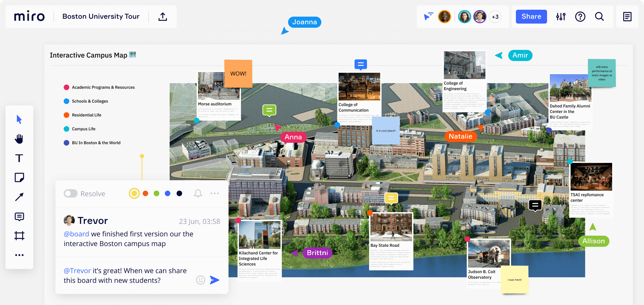Click the Interactive Campus Map frame title
This screenshot has height=305, width=644.
pyautogui.click(x=92, y=55)
